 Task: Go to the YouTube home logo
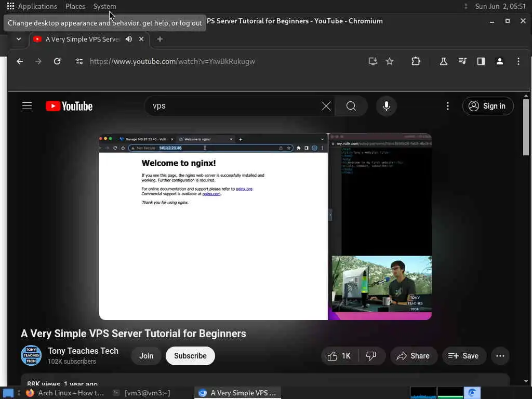tap(69, 106)
